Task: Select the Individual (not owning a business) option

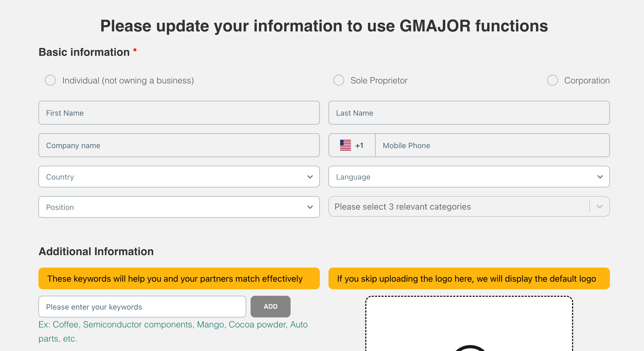Action: (x=50, y=80)
